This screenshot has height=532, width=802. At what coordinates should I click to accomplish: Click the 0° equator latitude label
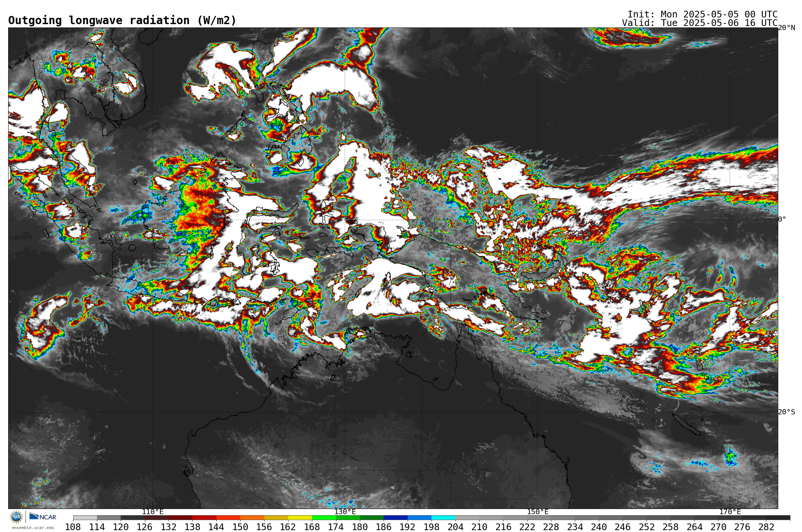point(782,219)
